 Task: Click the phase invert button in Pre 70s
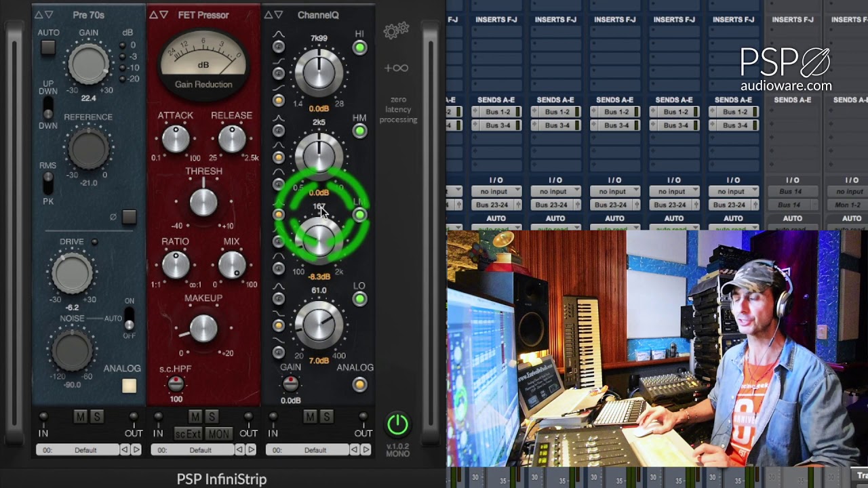click(x=129, y=217)
